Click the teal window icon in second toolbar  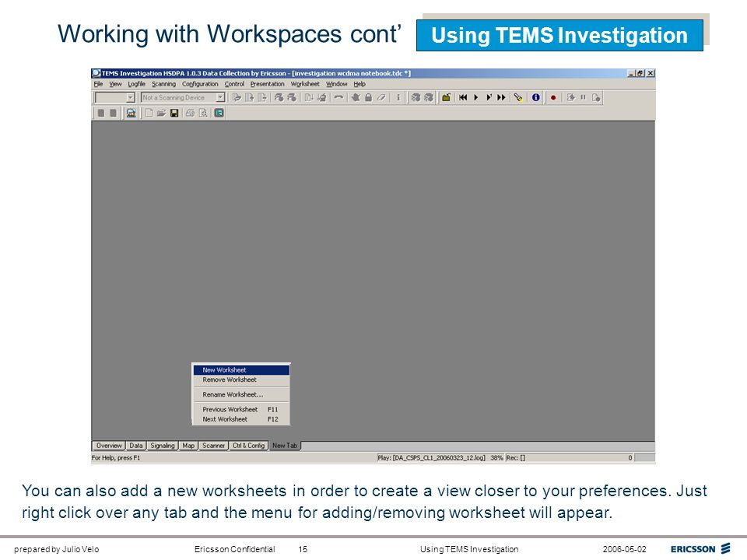click(x=219, y=113)
